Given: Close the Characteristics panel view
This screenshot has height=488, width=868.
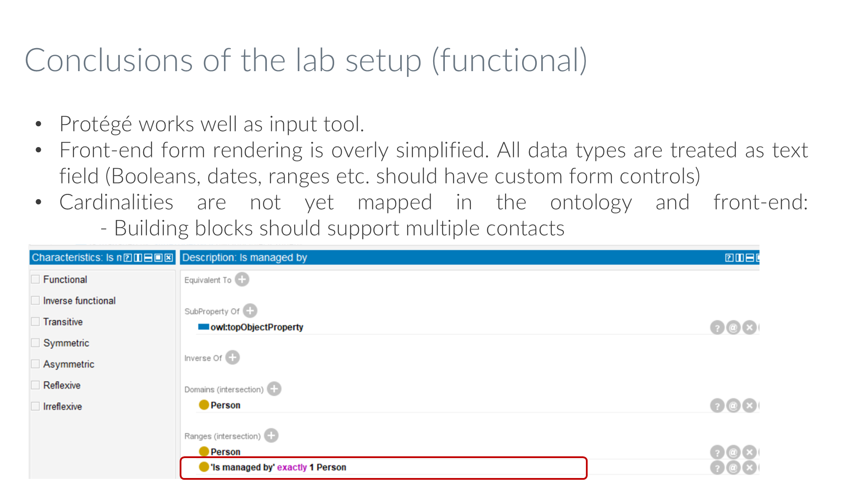Looking at the screenshot, I should tap(169, 258).
